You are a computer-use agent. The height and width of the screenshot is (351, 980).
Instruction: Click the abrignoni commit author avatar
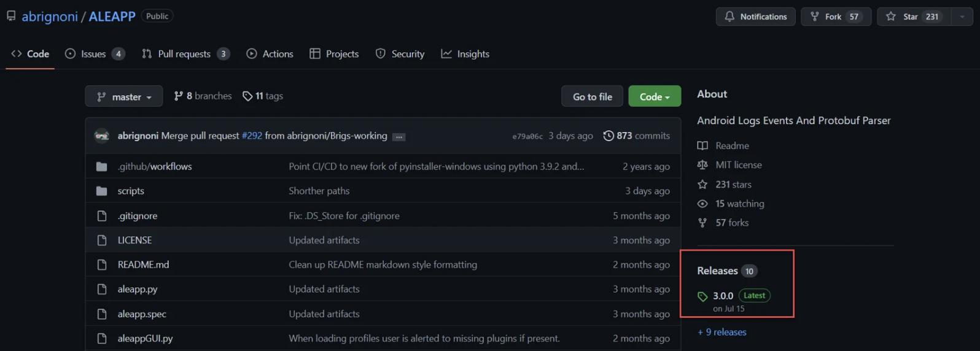pyautogui.click(x=102, y=136)
